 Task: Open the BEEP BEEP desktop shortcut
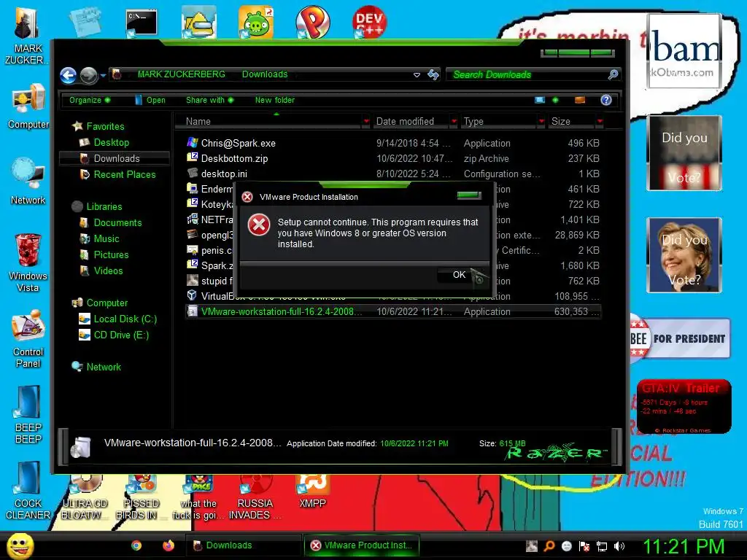(x=28, y=415)
